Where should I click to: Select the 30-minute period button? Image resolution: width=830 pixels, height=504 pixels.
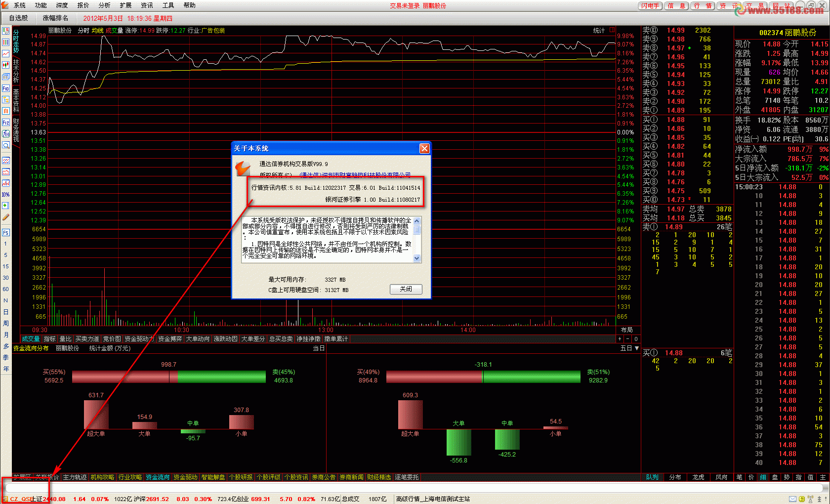(x=5, y=278)
